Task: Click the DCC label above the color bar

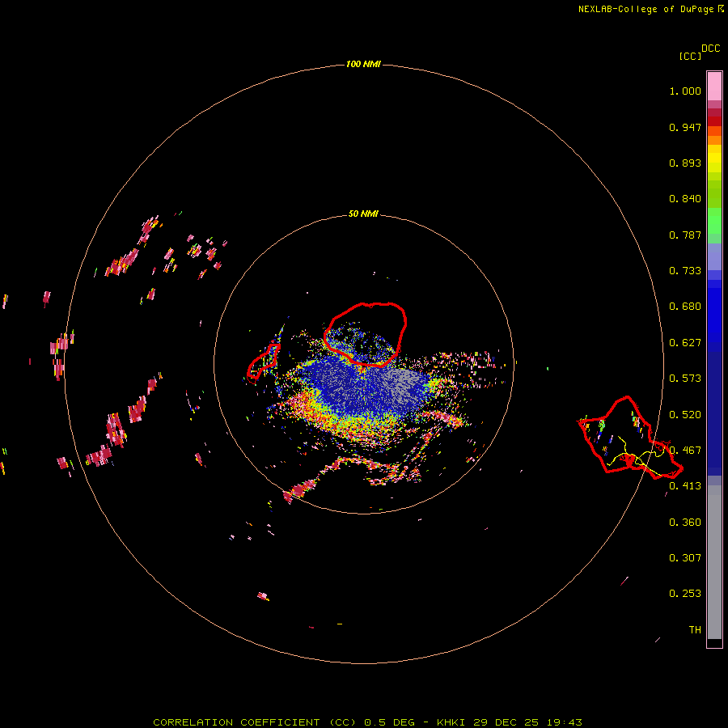Action: pos(710,49)
